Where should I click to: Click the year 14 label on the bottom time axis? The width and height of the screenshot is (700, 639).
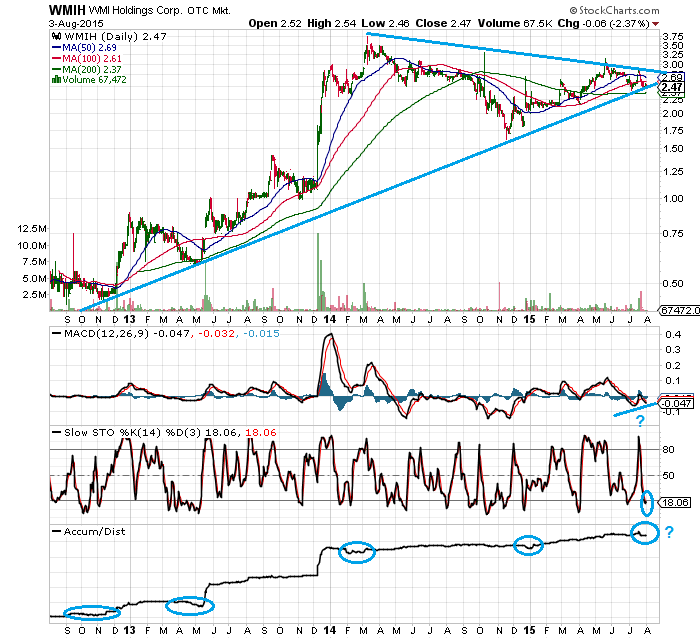[329, 631]
